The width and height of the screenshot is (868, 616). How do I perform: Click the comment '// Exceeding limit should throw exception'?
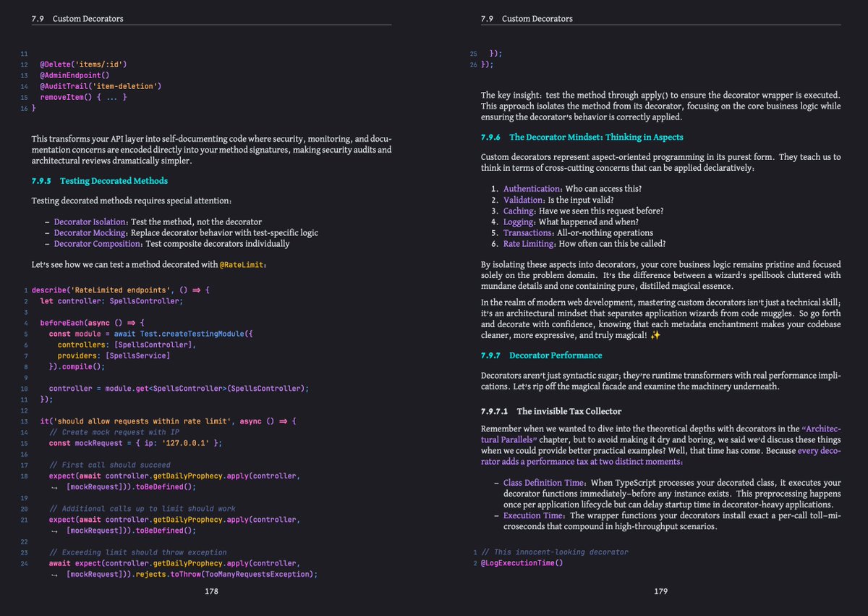138,552
